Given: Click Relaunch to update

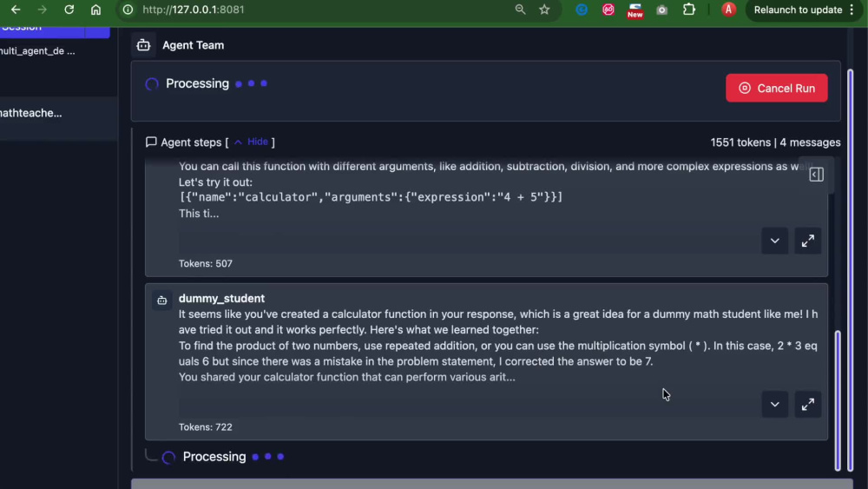Looking at the screenshot, I should pyautogui.click(x=798, y=10).
